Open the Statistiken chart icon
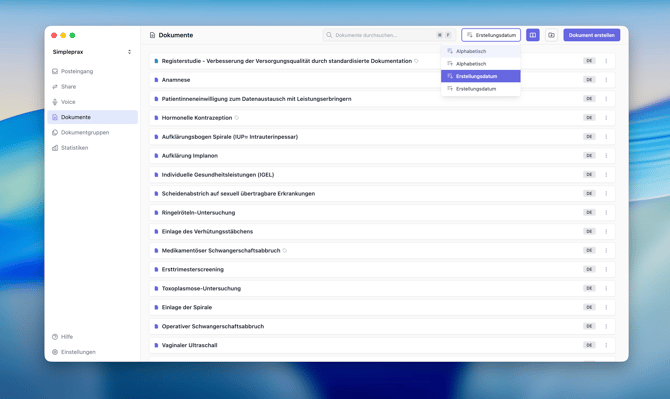 (x=55, y=148)
